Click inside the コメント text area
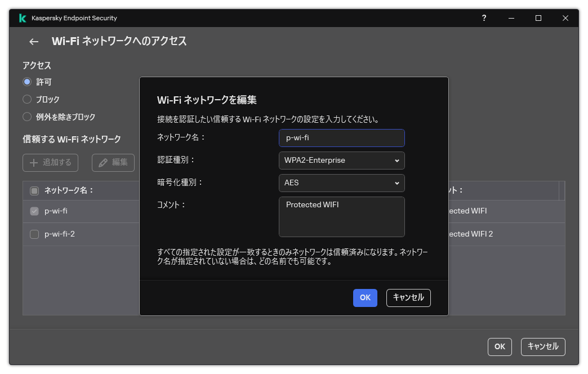Image resolution: width=588 pixels, height=374 pixels. [x=341, y=217]
